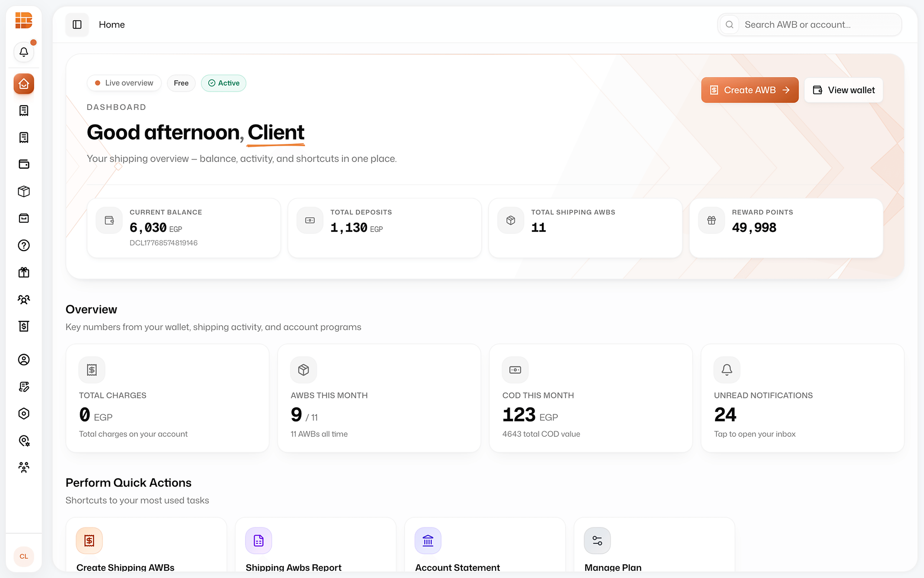Open the help question mark icon

coord(24,245)
